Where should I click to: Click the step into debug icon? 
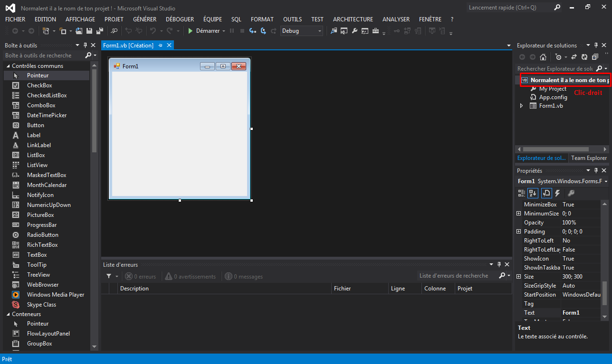253,31
